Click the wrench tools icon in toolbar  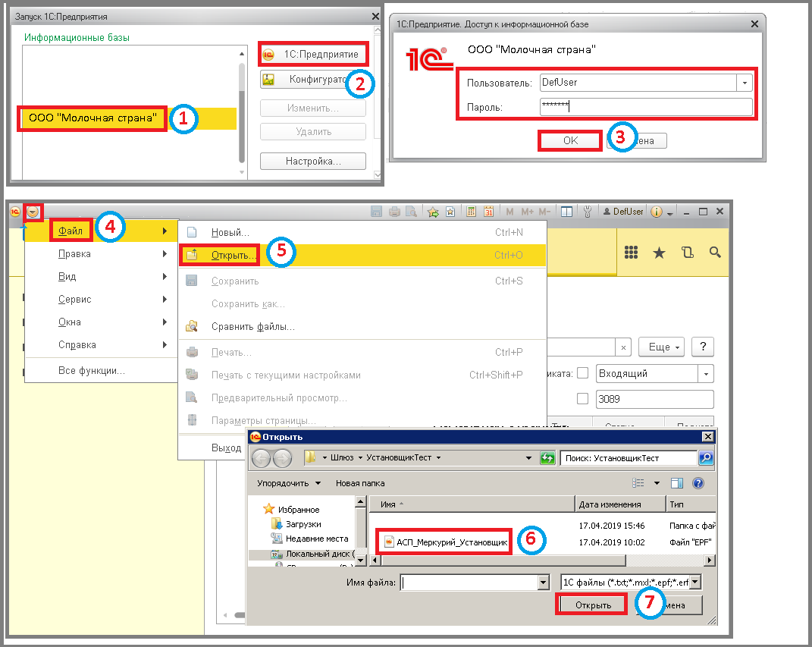point(588,212)
